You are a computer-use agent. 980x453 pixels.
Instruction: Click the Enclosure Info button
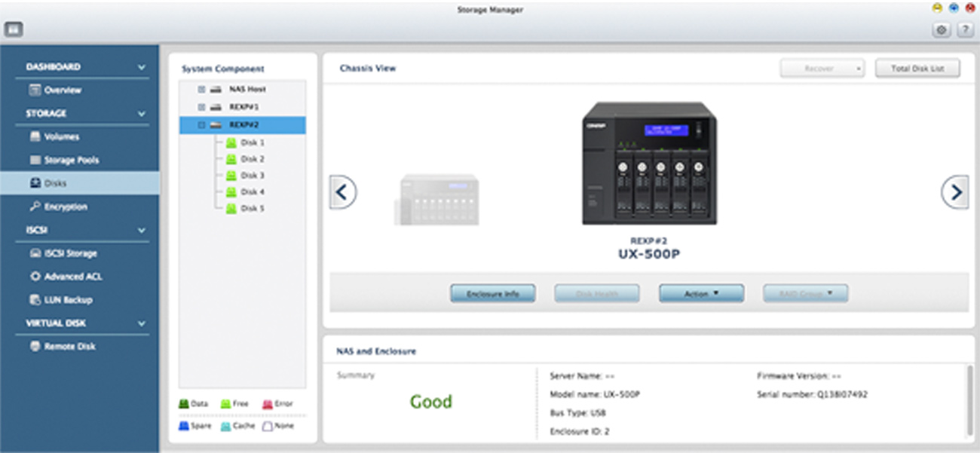[x=493, y=293]
